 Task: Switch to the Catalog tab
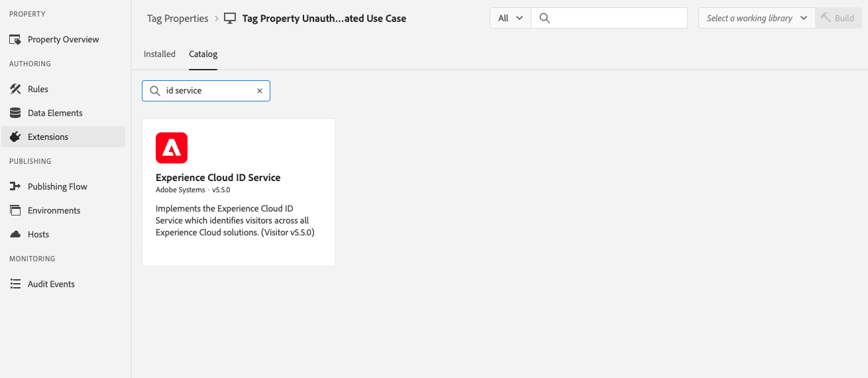203,54
